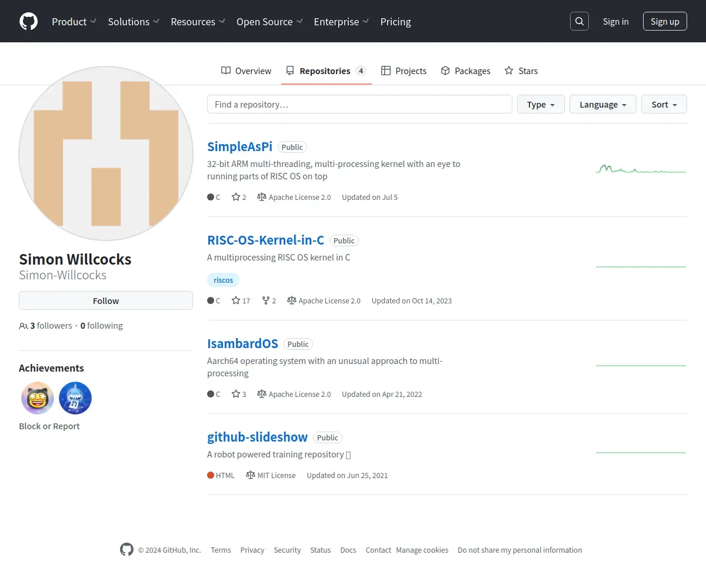Click footer Status link

point(321,550)
